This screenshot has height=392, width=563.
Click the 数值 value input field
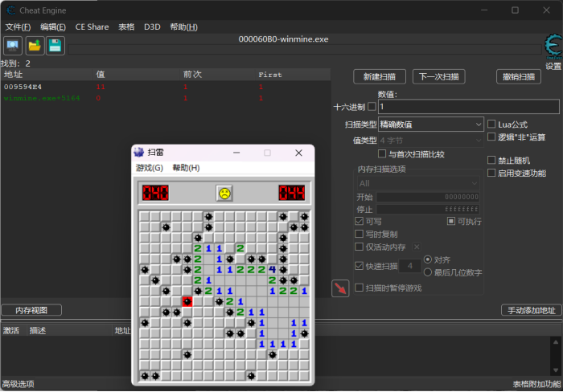click(469, 107)
